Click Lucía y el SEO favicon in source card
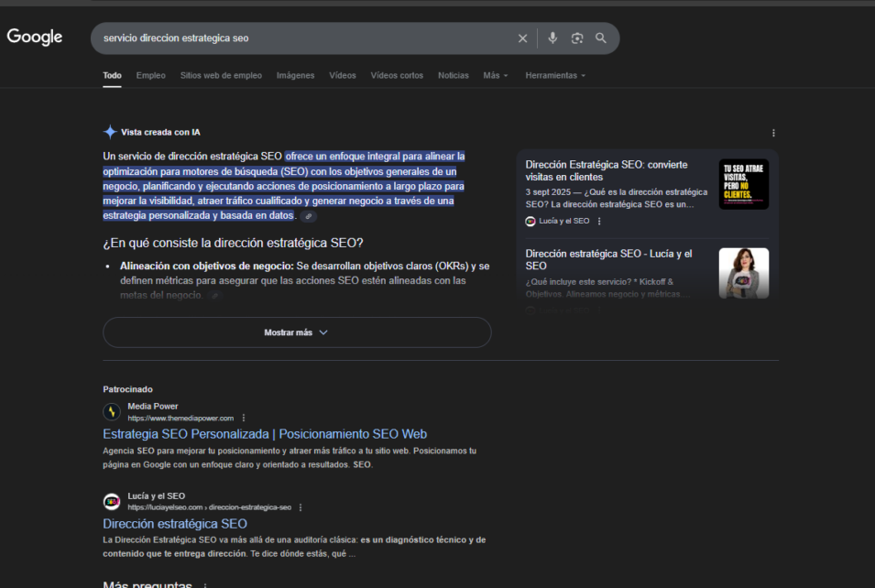Image resolution: width=875 pixels, height=588 pixels. coord(530,222)
